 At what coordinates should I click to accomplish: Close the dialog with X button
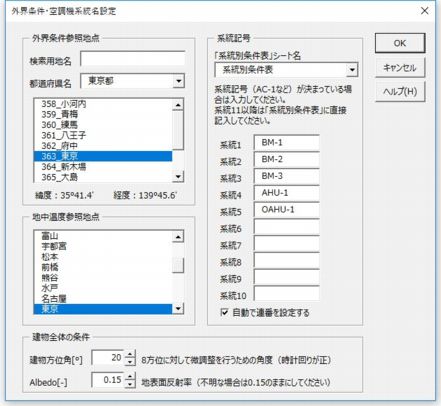click(x=425, y=11)
